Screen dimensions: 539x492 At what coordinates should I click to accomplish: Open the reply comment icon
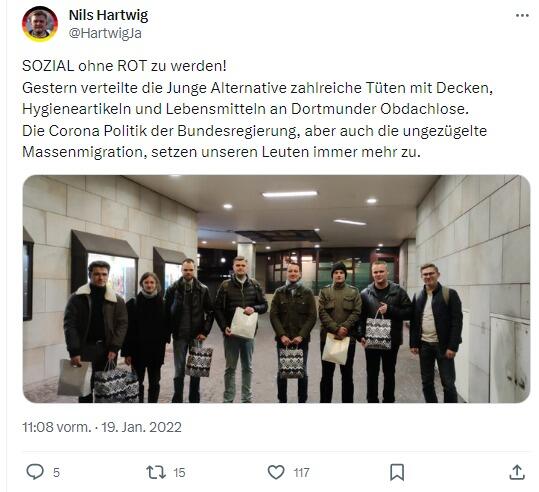tap(35, 472)
